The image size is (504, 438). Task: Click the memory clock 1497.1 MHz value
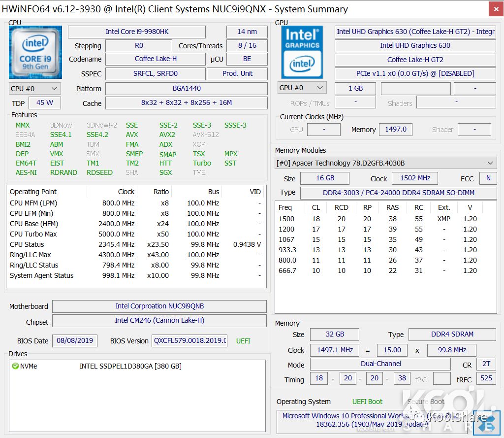[x=335, y=350]
